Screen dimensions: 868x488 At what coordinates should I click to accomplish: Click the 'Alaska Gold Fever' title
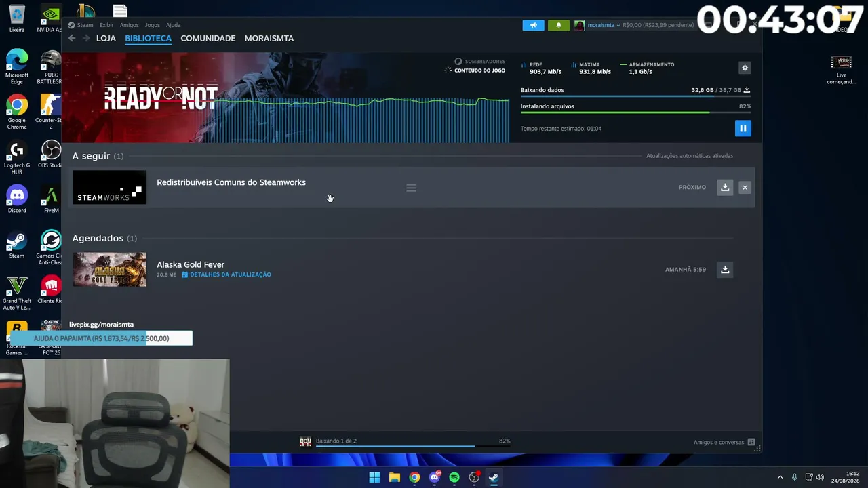191,264
